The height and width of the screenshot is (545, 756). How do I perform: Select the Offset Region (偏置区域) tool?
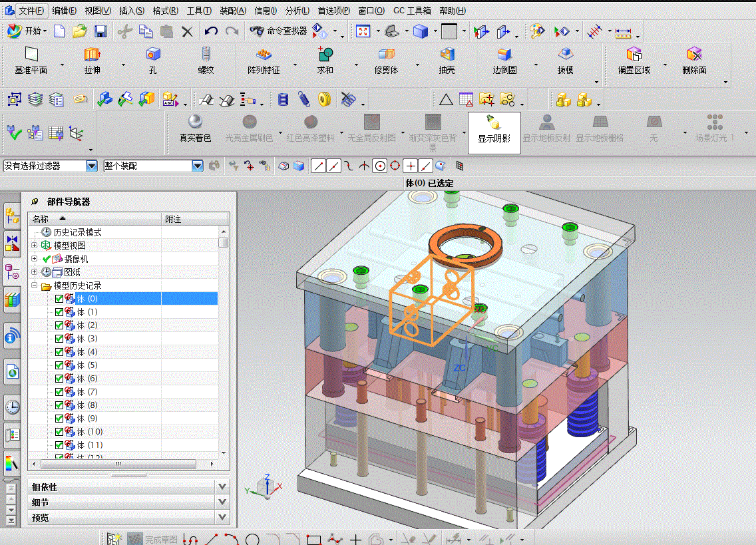coord(634,61)
